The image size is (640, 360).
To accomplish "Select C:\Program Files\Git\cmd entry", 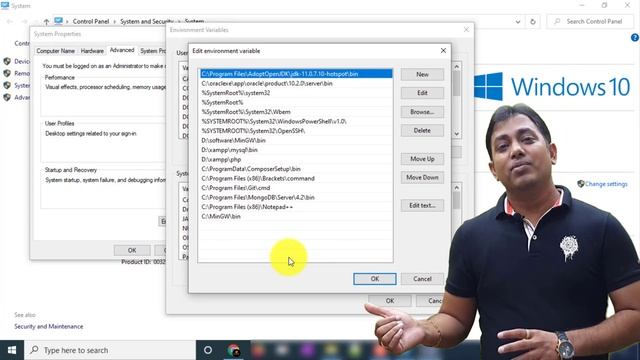I will [x=296, y=188].
